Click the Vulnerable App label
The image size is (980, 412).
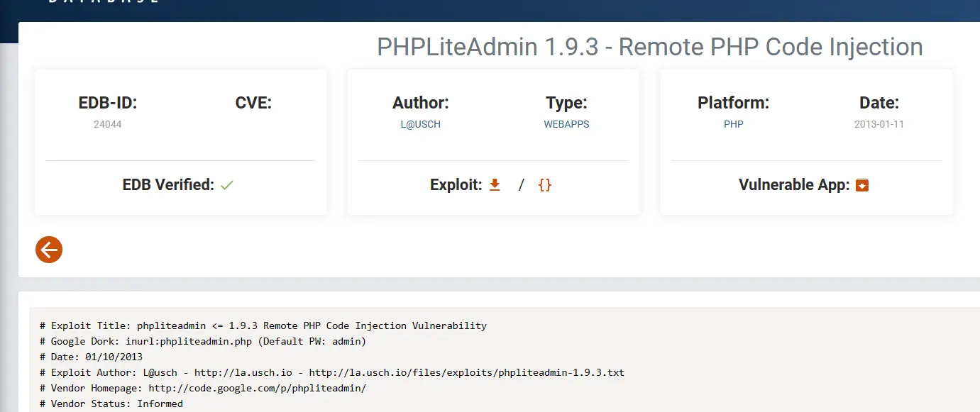pos(793,185)
